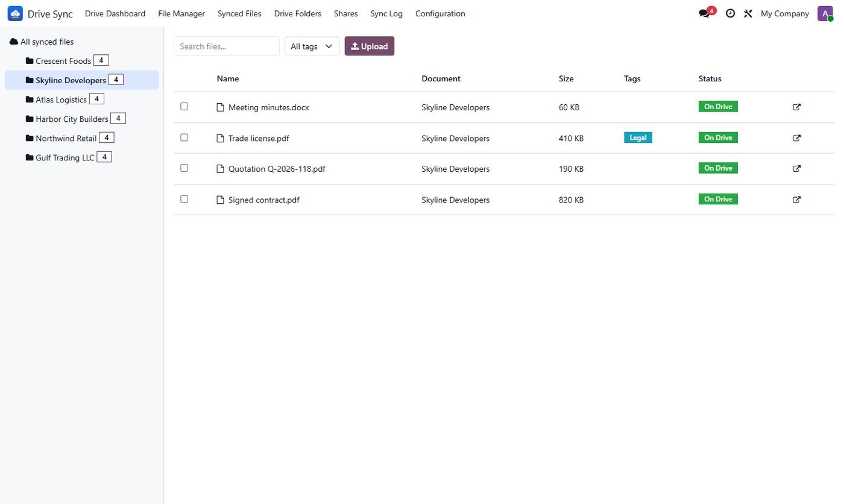Open the My Company switcher
The width and height of the screenshot is (844, 504).
click(785, 13)
